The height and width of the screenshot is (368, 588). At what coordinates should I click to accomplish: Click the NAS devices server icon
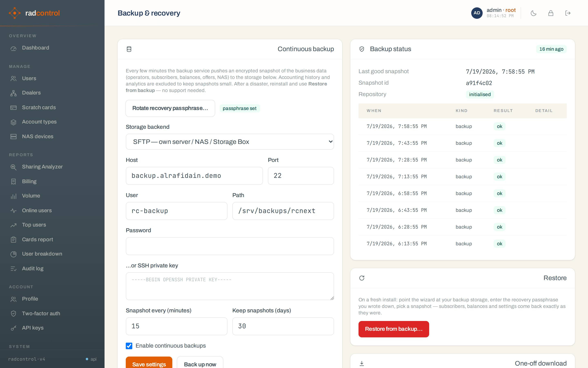pyautogui.click(x=14, y=137)
